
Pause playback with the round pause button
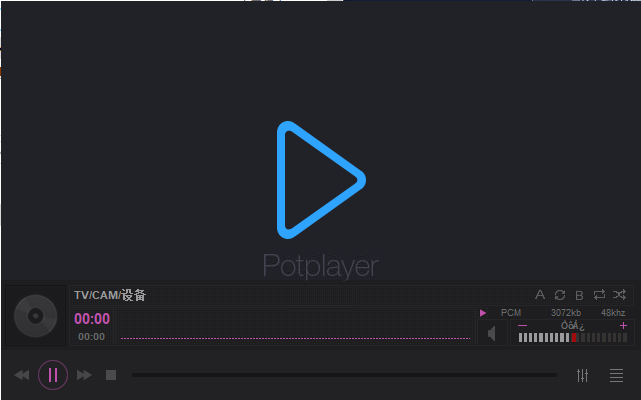53,375
